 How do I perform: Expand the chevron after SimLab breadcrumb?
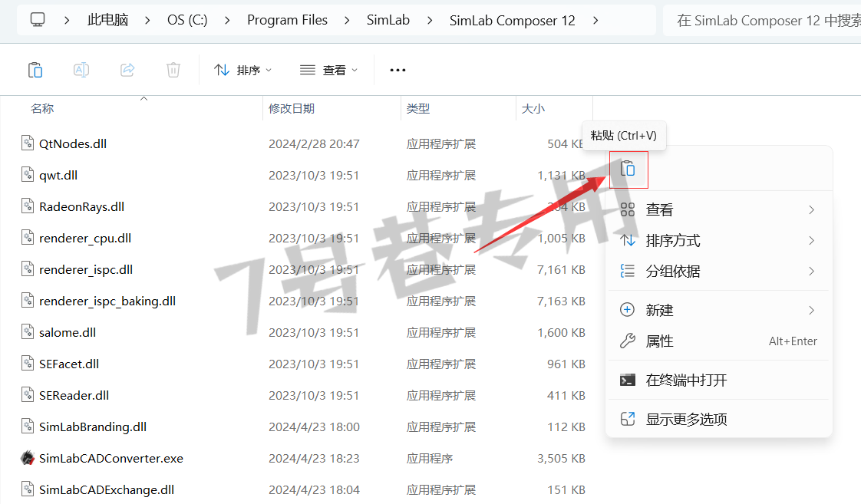430,20
